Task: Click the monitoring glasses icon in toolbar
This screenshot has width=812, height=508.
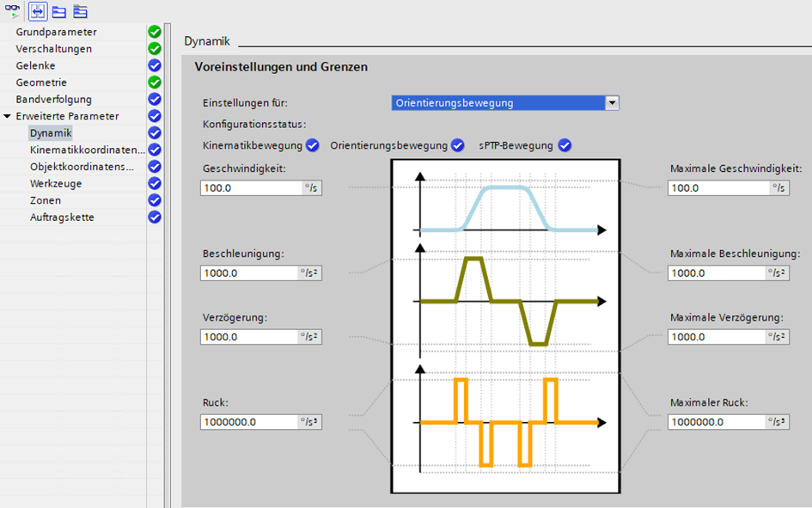Action: click(x=12, y=10)
